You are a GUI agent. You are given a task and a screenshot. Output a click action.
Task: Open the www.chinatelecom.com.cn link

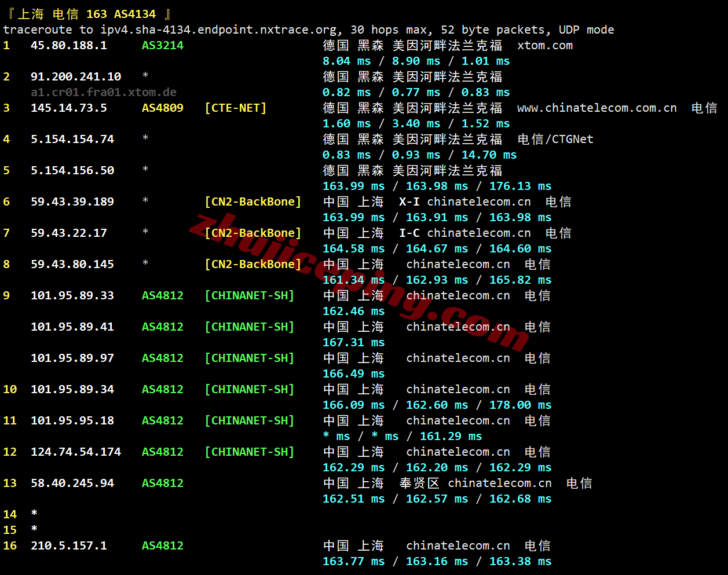(x=597, y=108)
